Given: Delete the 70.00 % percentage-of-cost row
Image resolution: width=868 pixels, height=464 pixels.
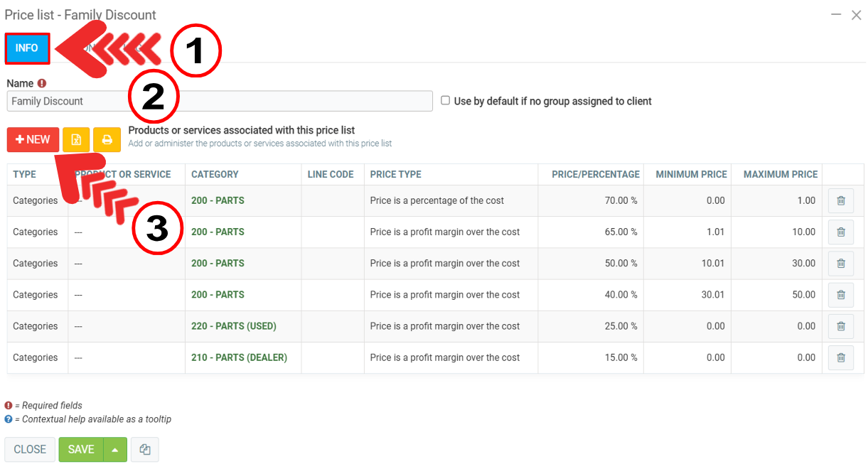Looking at the screenshot, I should [x=840, y=201].
